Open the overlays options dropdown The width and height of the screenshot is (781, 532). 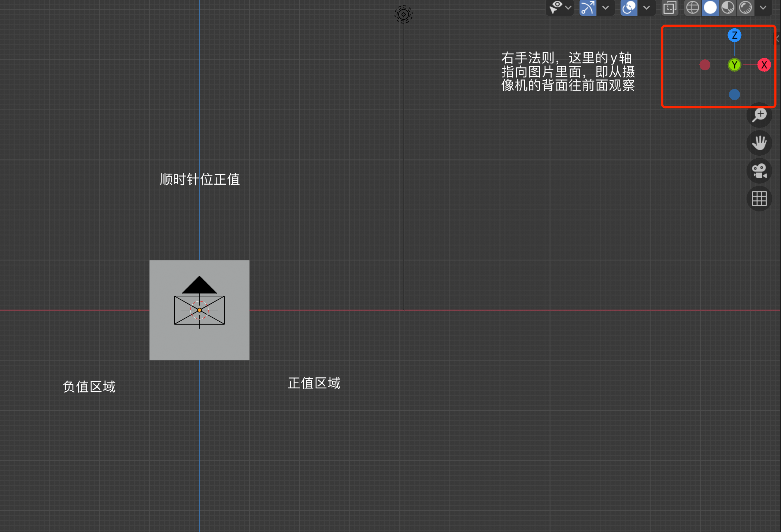(x=647, y=7)
